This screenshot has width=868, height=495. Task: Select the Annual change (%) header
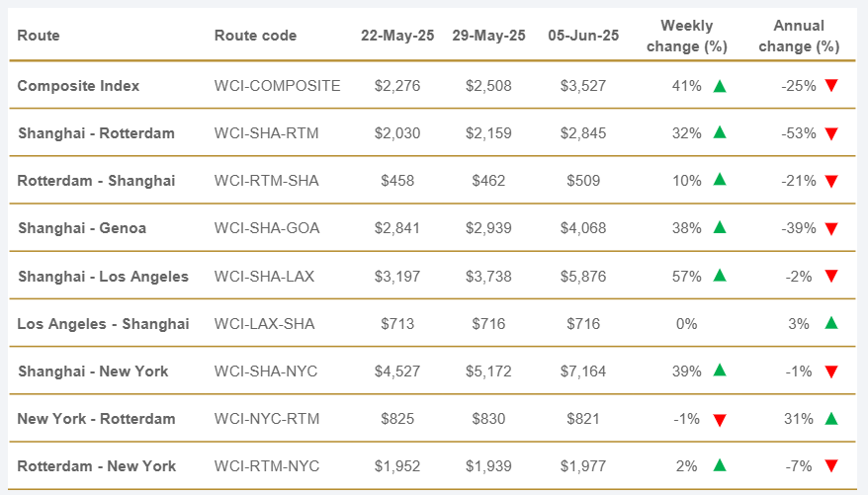801,36
